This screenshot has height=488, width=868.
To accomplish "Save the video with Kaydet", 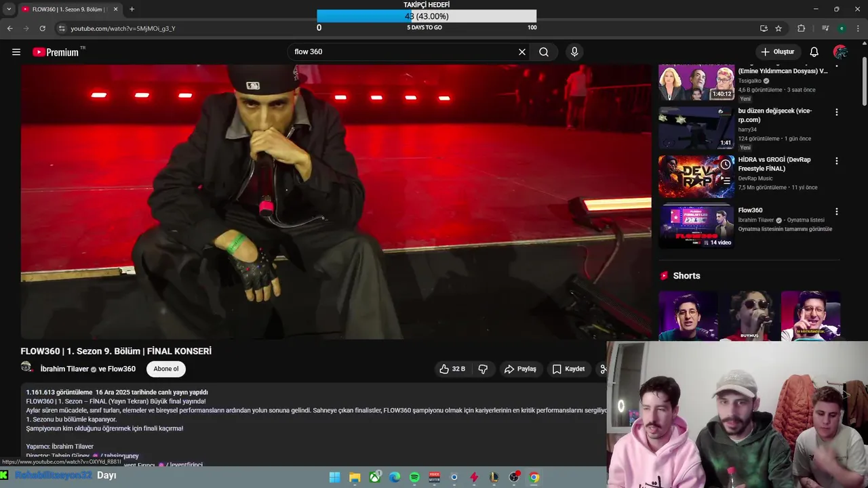I will click(568, 369).
